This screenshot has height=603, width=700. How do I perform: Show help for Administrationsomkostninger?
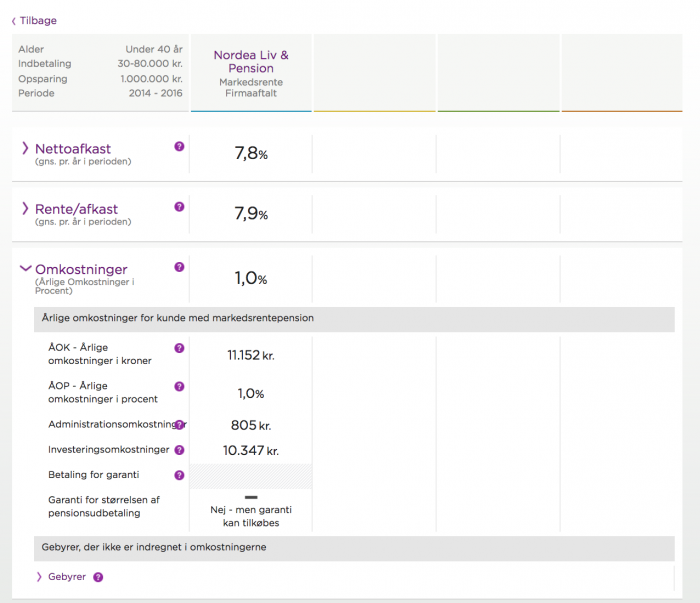pyautogui.click(x=179, y=424)
